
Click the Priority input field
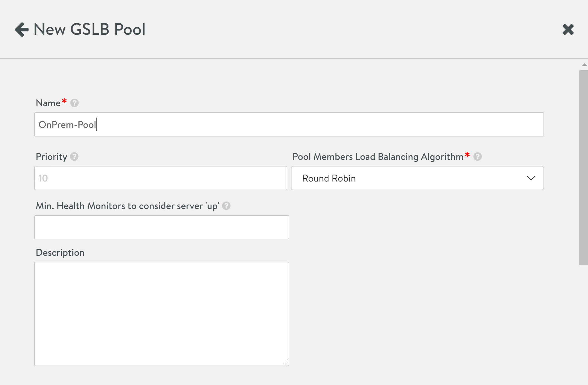[160, 178]
